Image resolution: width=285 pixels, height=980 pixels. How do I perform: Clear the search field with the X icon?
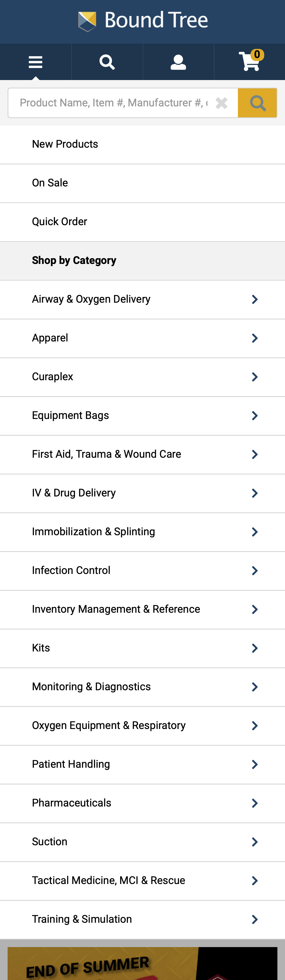tap(222, 102)
